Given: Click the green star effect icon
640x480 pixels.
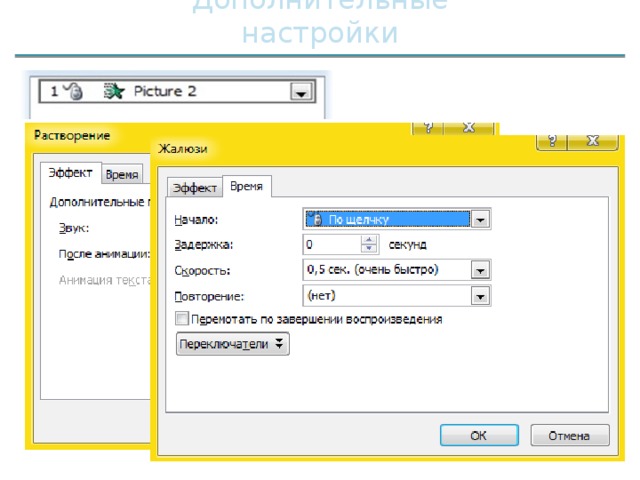Looking at the screenshot, I should 113,91.
